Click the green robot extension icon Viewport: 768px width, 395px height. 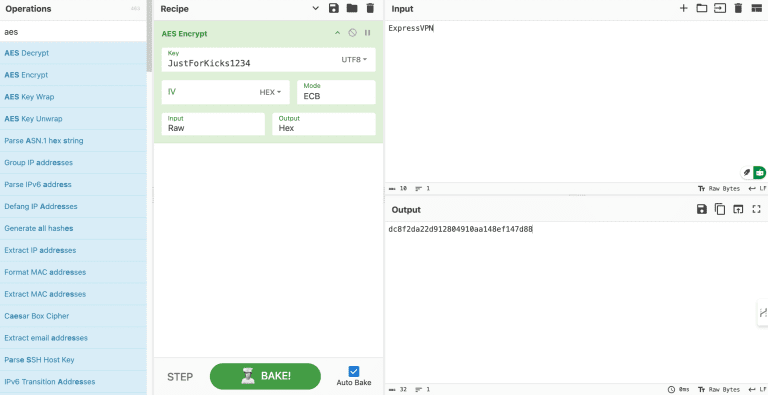tap(759, 173)
